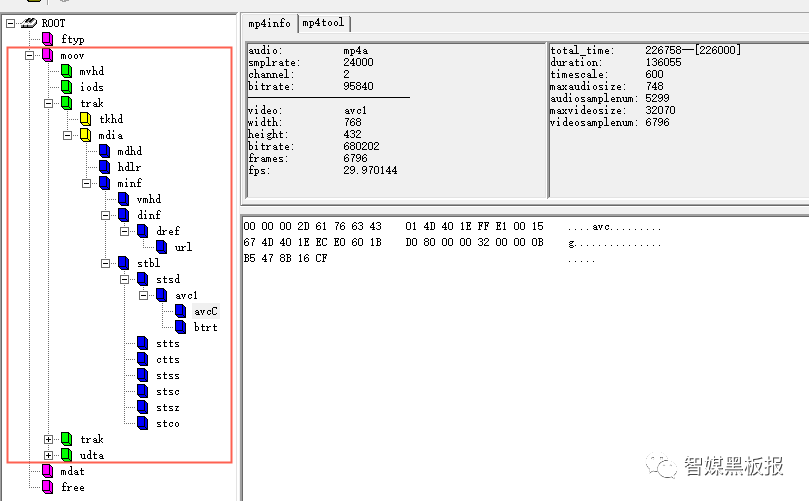809x501 pixels.
Task: Click the green mvhd box icon
Action: (67, 71)
